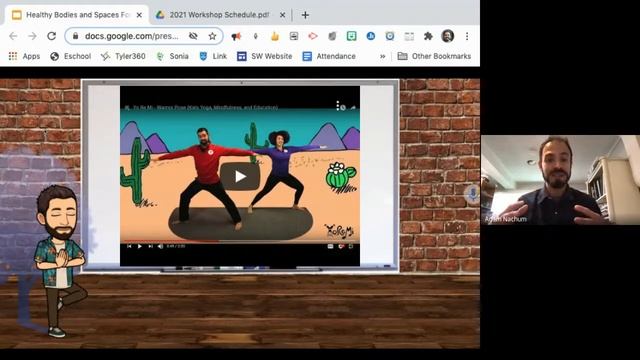Screen dimensions: 640x360
Task: Go forward with the browser forward arrow
Action: click(x=32, y=36)
